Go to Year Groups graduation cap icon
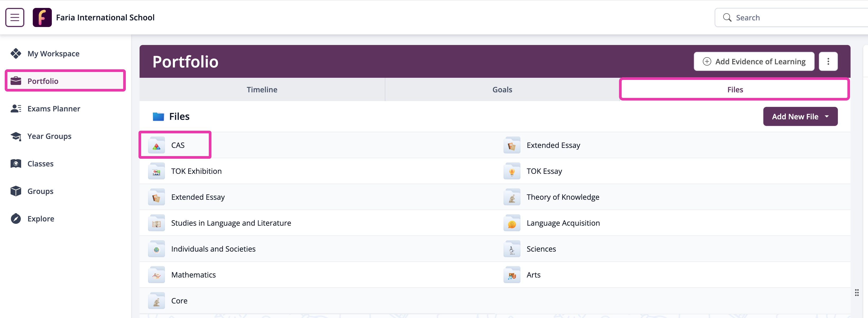 [x=16, y=136]
